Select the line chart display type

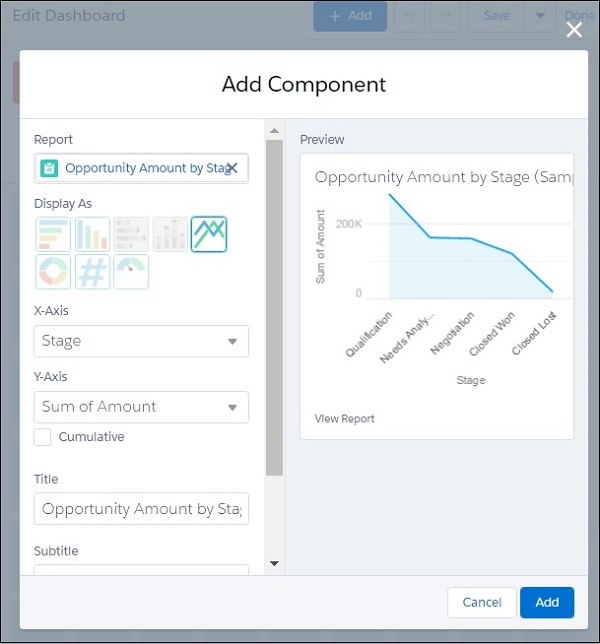209,234
